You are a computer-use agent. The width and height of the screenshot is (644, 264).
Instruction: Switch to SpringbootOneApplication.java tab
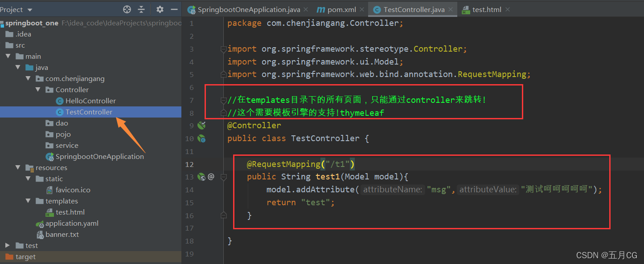[249, 9]
